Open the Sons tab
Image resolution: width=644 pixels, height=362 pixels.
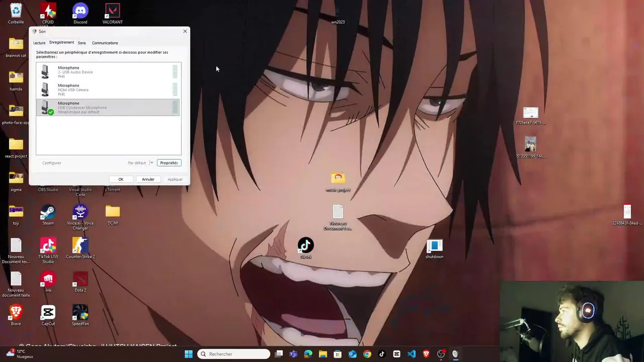(x=82, y=43)
